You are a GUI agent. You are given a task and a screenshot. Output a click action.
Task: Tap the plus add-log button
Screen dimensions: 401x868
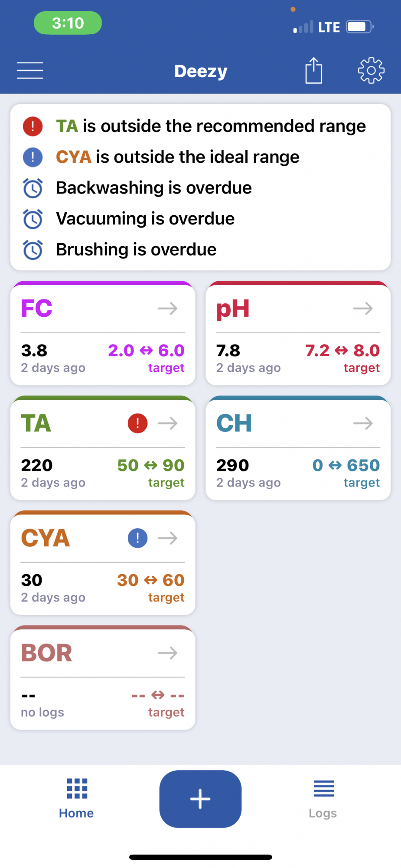200,799
